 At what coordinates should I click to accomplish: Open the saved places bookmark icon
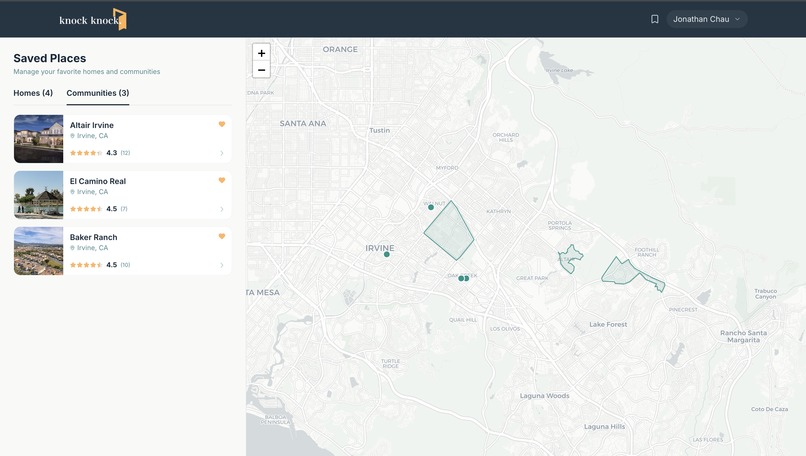(x=654, y=19)
